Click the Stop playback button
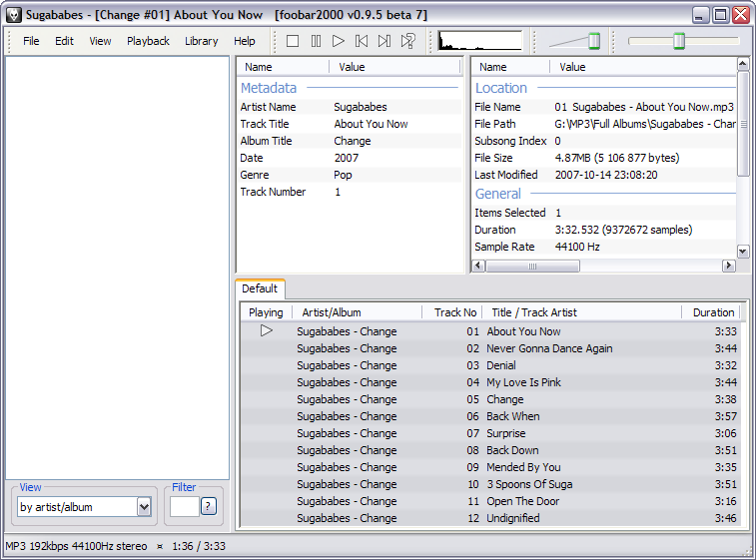Viewport: 756px width, 560px height. (x=293, y=41)
